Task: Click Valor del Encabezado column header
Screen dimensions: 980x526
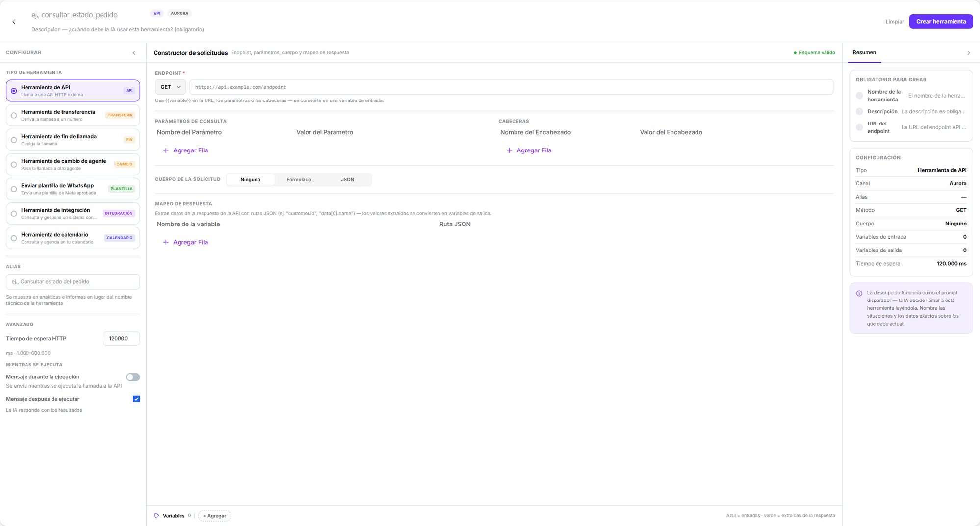Action: (x=671, y=132)
